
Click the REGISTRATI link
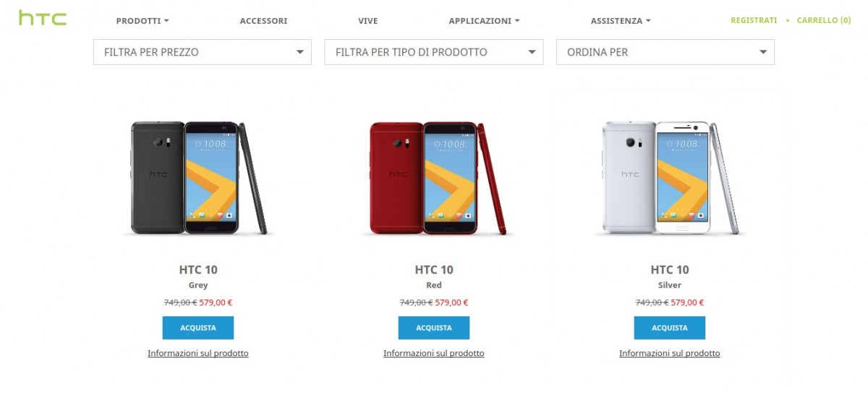[x=754, y=20]
